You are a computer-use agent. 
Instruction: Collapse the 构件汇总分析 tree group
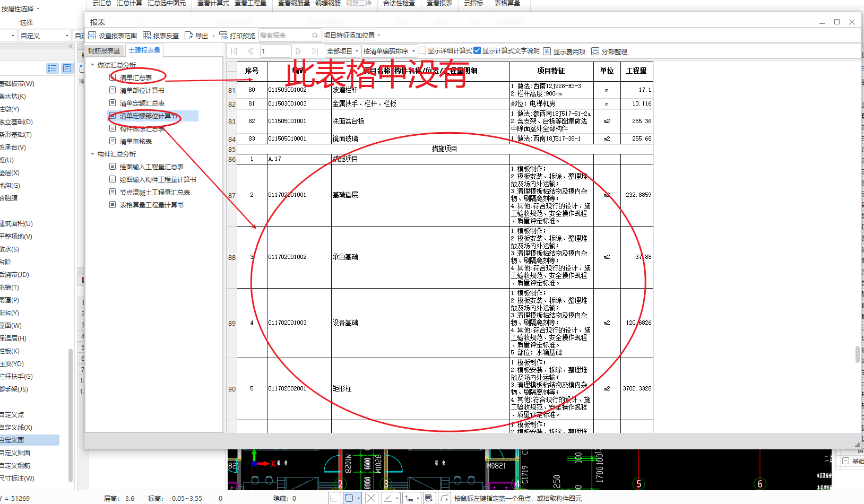92,154
